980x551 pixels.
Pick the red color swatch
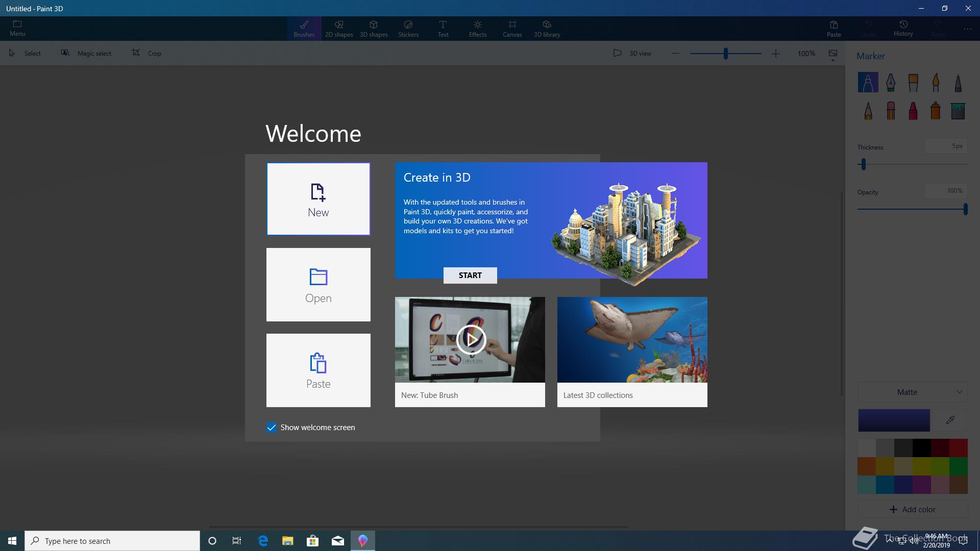(959, 448)
